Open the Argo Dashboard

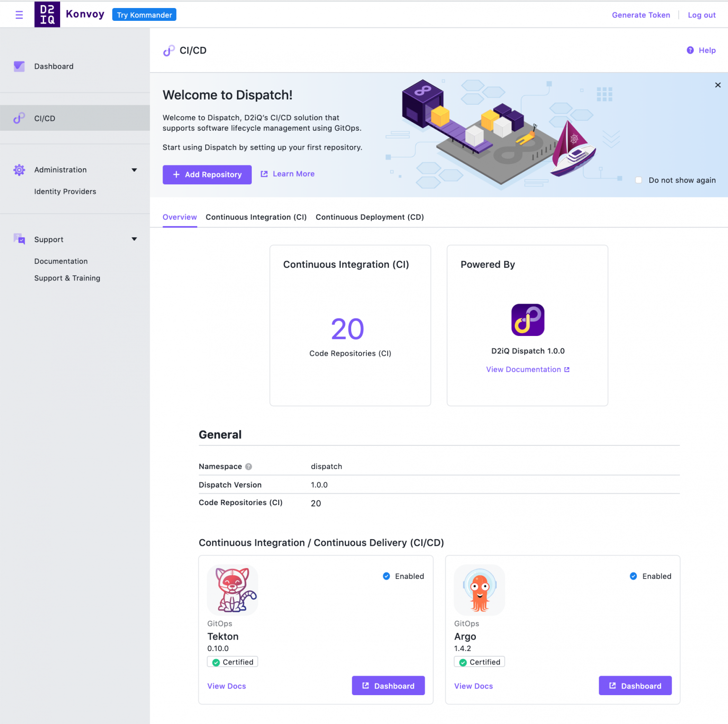(x=635, y=686)
